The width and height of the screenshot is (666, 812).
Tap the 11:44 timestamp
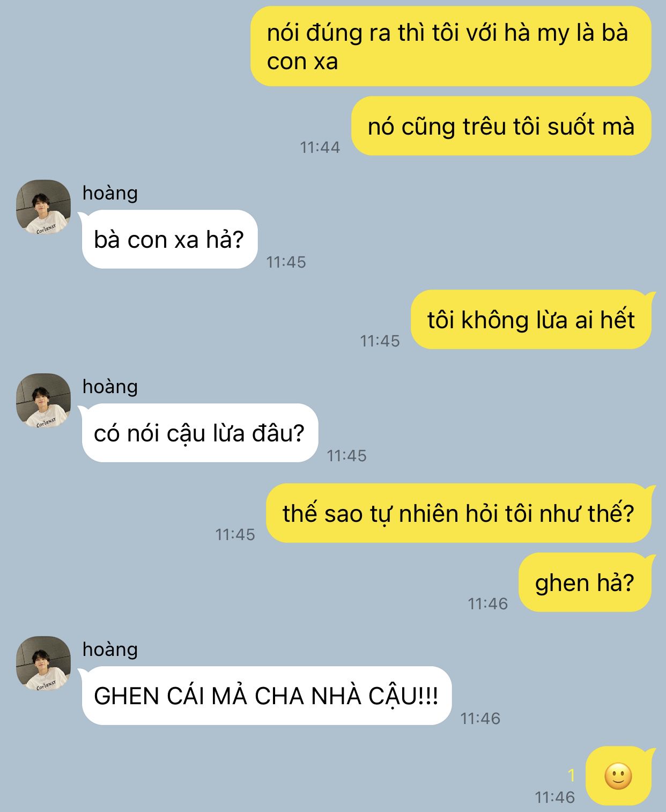pos(320,147)
